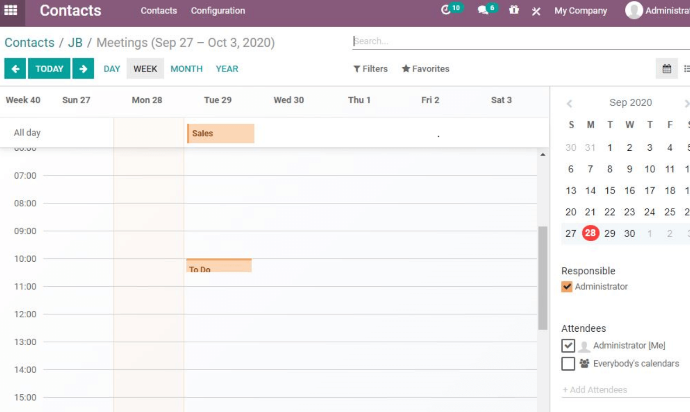
Task: Select day 30 in mini calendar last row
Action: 629,233
